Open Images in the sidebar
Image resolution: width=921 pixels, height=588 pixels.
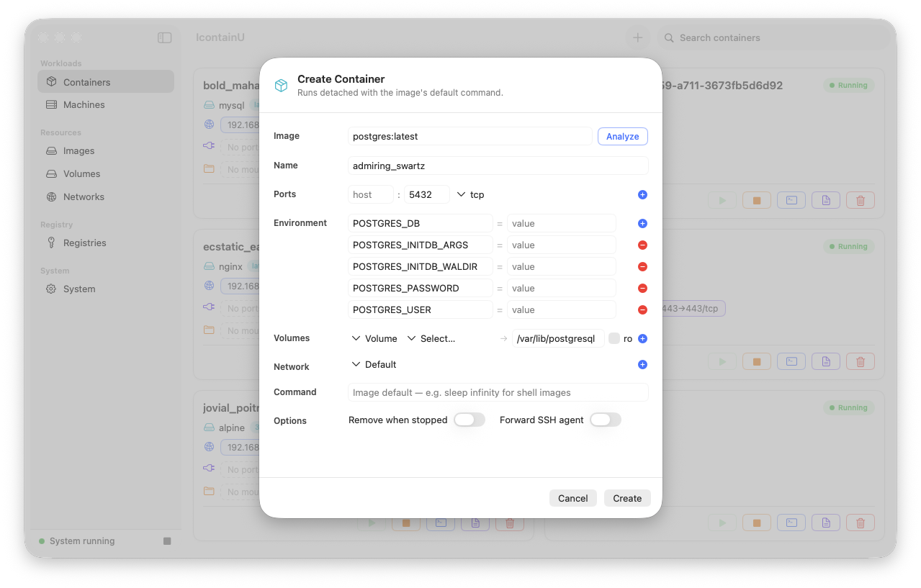pos(106,150)
